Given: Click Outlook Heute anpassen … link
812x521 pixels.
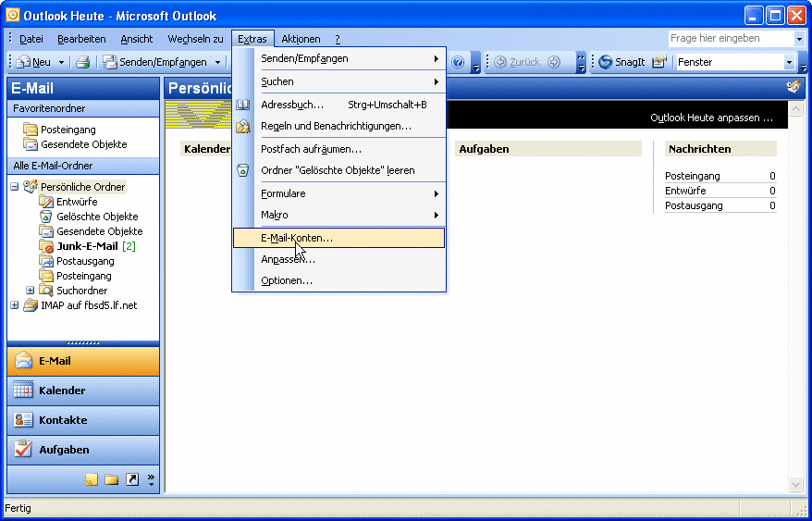Looking at the screenshot, I should [711, 118].
